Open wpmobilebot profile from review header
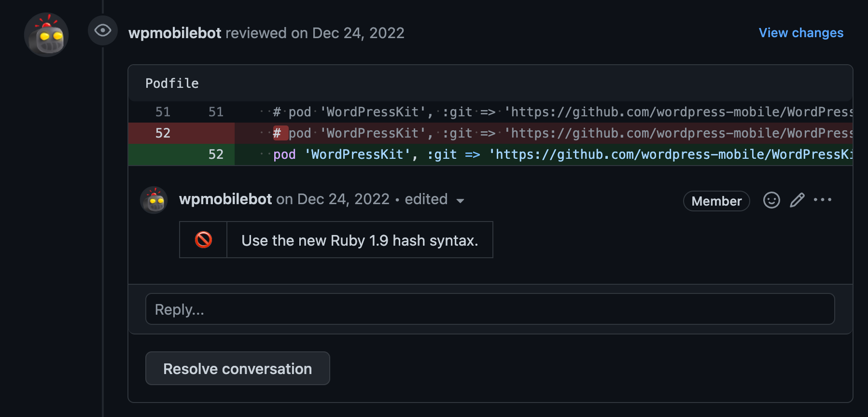This screenshot has width=868, height=417. coord(175,33)
